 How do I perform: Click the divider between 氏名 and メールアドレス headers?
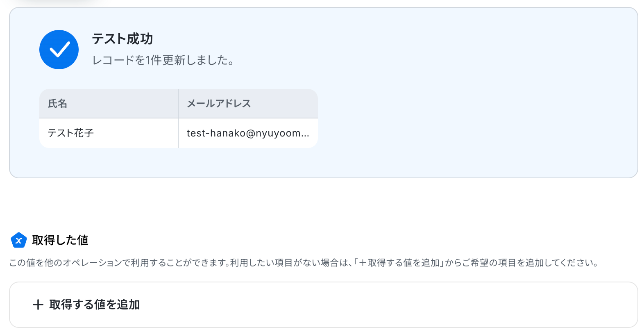click(x=178, y=104)
